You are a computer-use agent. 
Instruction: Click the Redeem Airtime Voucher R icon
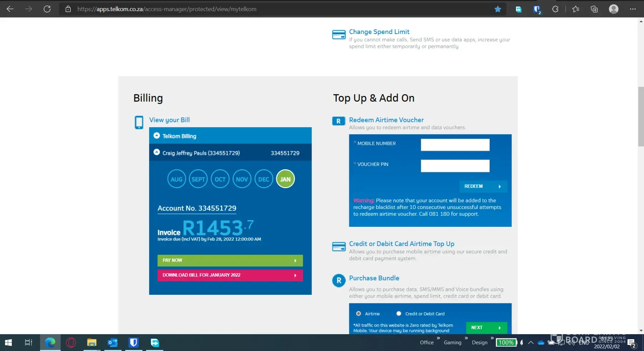tap(338, 121)
